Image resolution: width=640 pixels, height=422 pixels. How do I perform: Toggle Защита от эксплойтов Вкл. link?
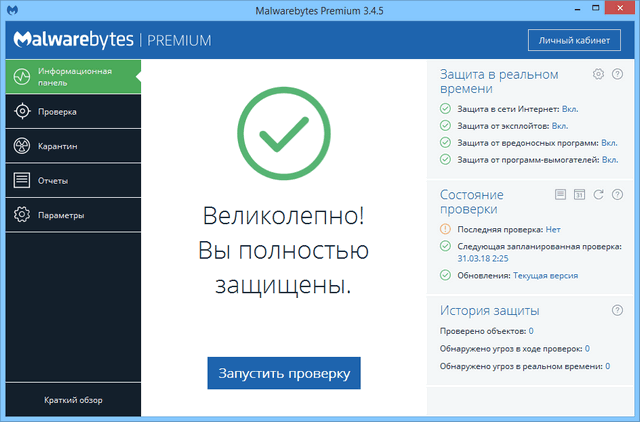tap(560, 126)
